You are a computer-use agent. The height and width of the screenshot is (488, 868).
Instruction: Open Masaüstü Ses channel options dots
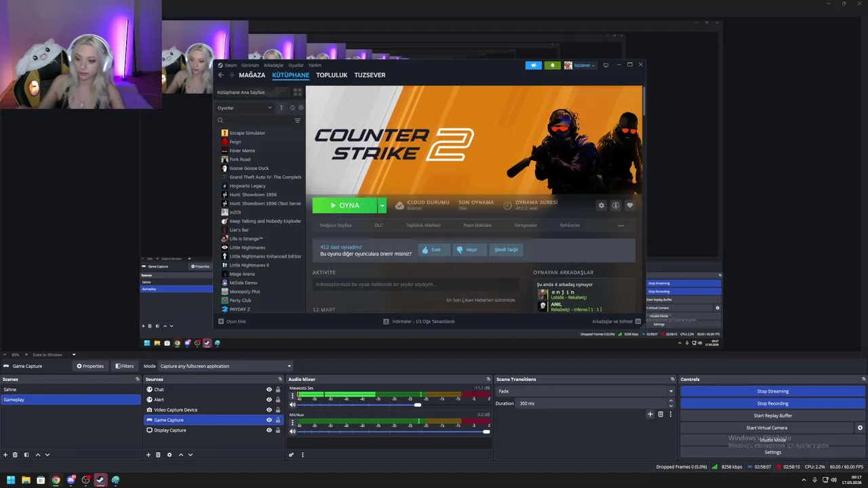[293, 395]
